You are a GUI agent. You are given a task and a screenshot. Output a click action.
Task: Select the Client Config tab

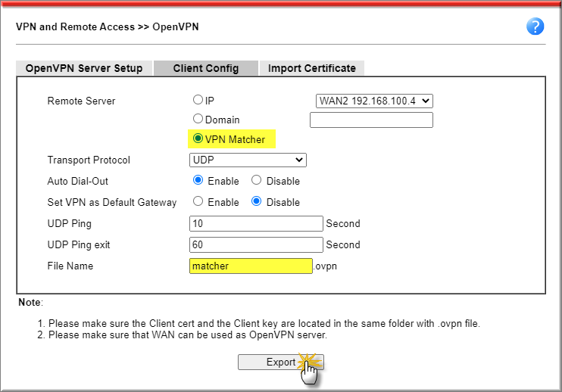pos(206,68)
